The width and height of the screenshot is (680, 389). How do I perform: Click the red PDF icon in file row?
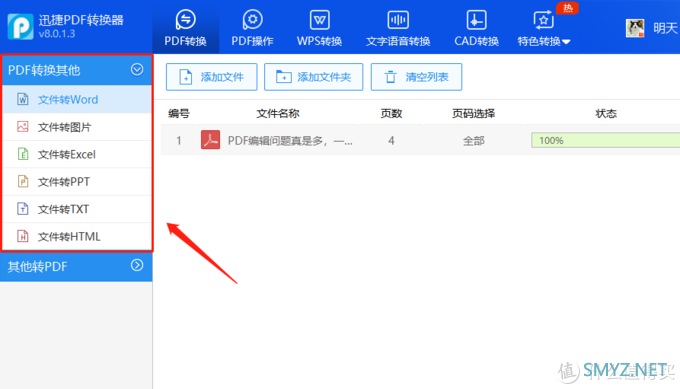[210, 140]
